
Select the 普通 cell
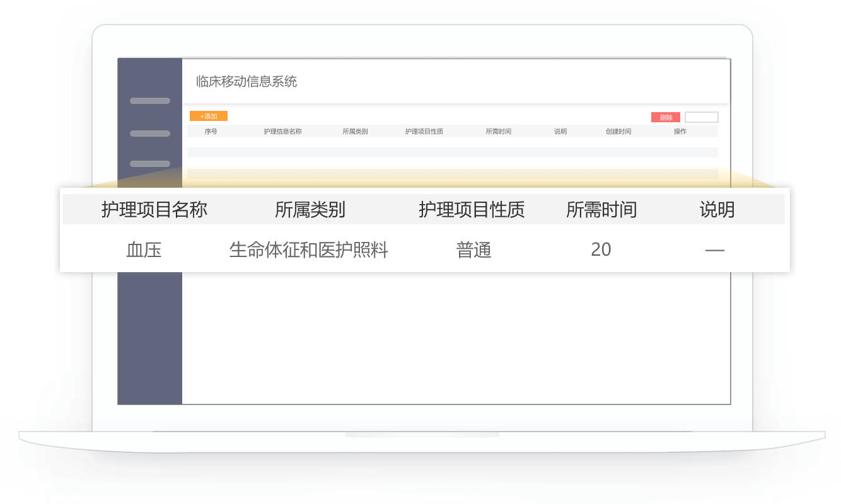[473, 250]
